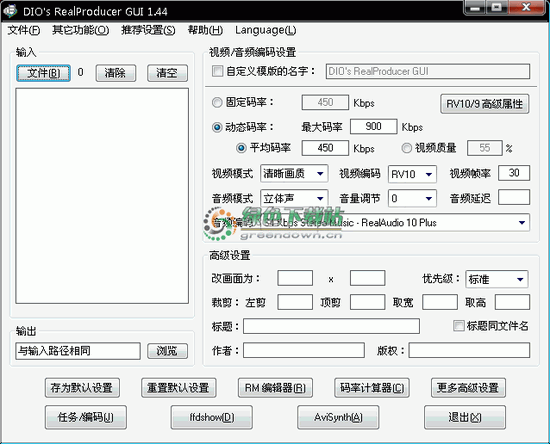Select the 平均码率 radio button
Screen dimensions: 550x444
[241, 148]
